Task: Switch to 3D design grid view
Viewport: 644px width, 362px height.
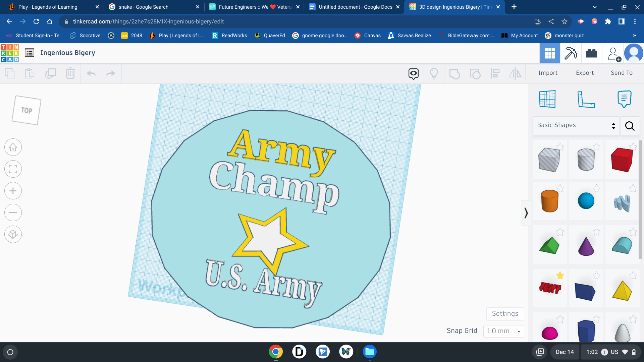Action: coord(550,53)
